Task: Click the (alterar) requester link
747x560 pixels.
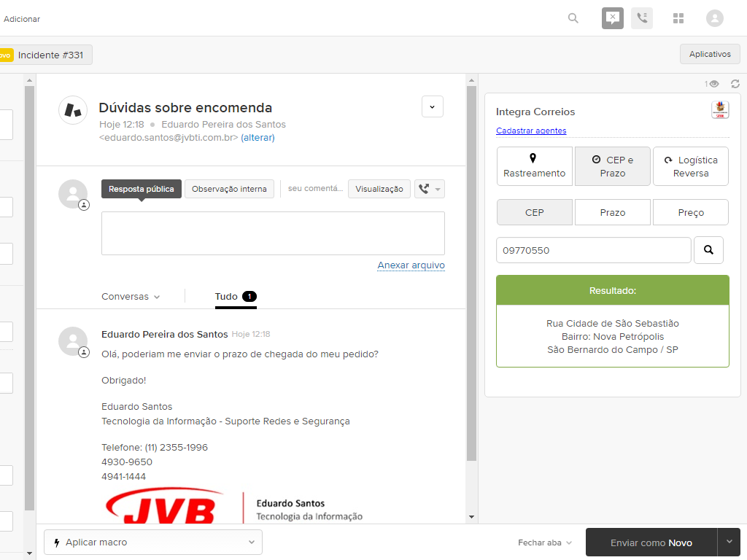Action: [x=258, y=138]
